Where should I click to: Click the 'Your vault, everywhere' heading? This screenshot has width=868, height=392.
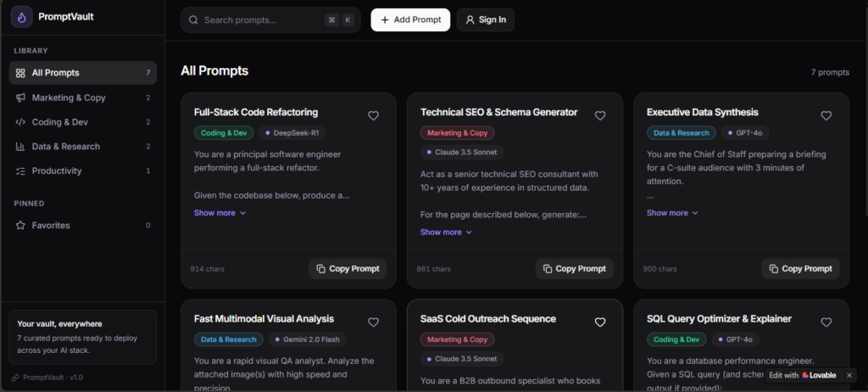(59, 324)
